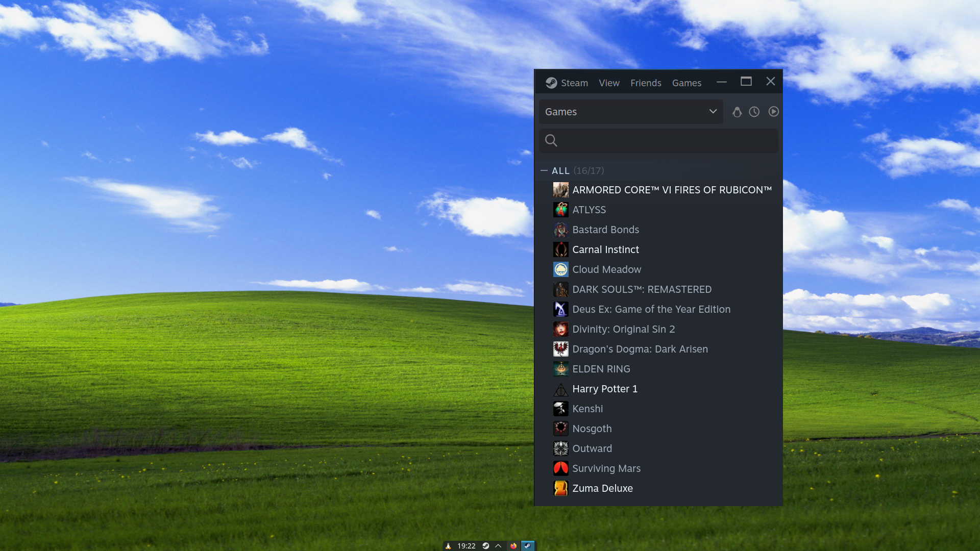Open the View menu

[609, 83]
